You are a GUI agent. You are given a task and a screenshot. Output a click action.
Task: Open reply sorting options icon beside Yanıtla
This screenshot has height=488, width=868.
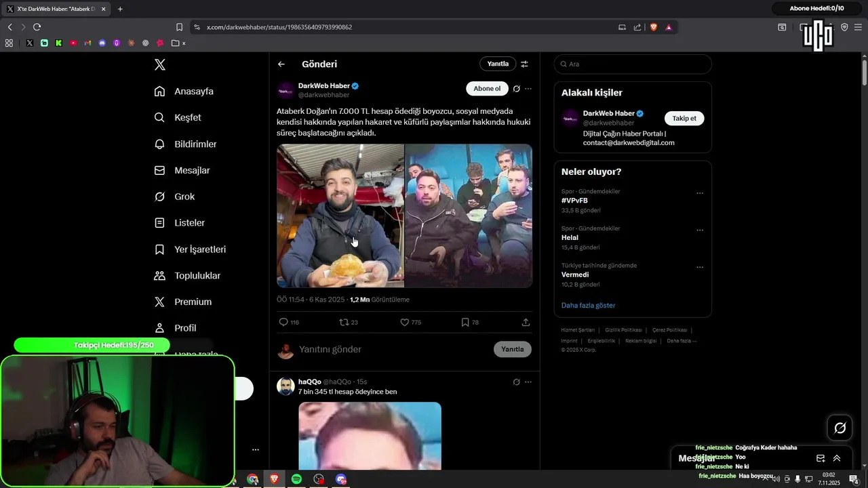524,64
